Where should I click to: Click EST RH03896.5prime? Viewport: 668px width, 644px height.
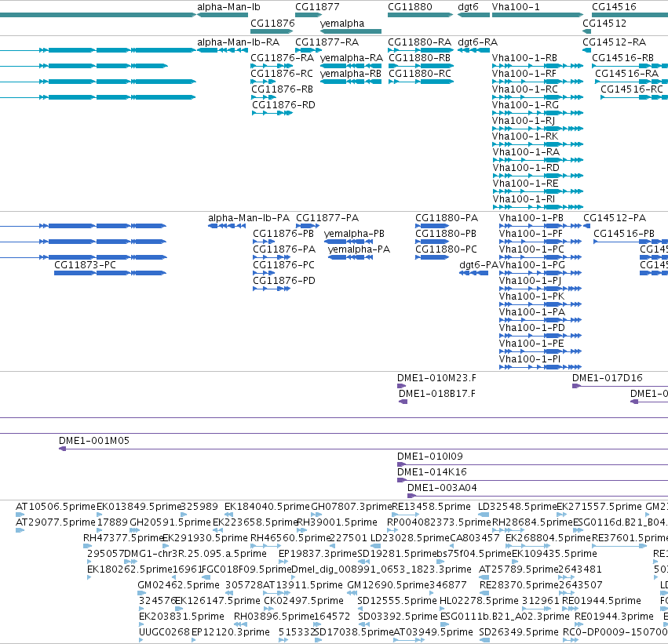point(273,617)
